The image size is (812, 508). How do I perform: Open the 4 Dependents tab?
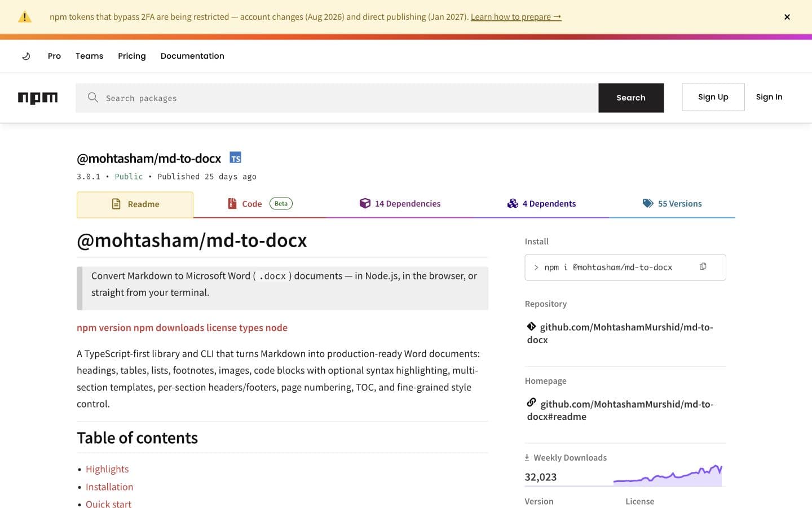pos(541,204)
